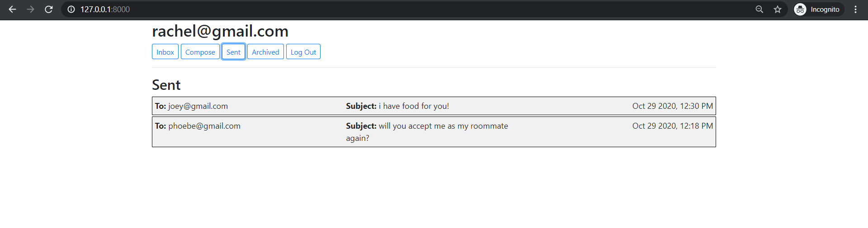Log Out of the mail account
This screenshot has height=228, width=868.
[303, 52]
